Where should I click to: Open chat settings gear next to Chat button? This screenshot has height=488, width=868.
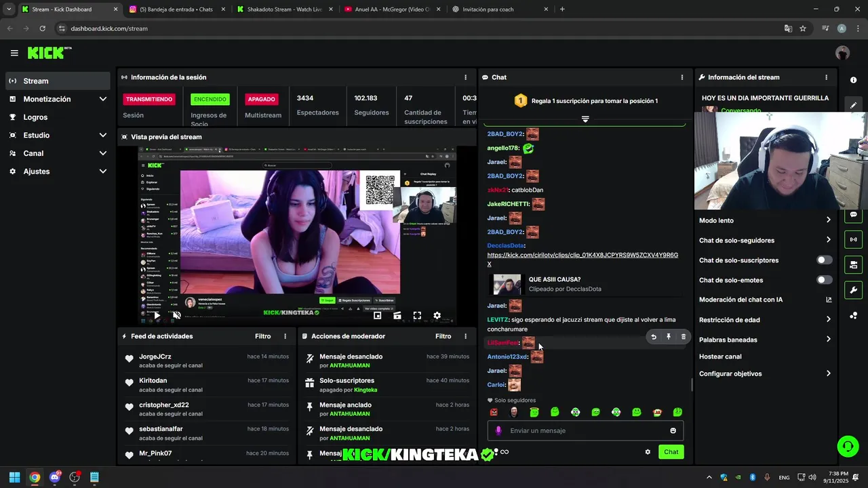coord(648,452)
